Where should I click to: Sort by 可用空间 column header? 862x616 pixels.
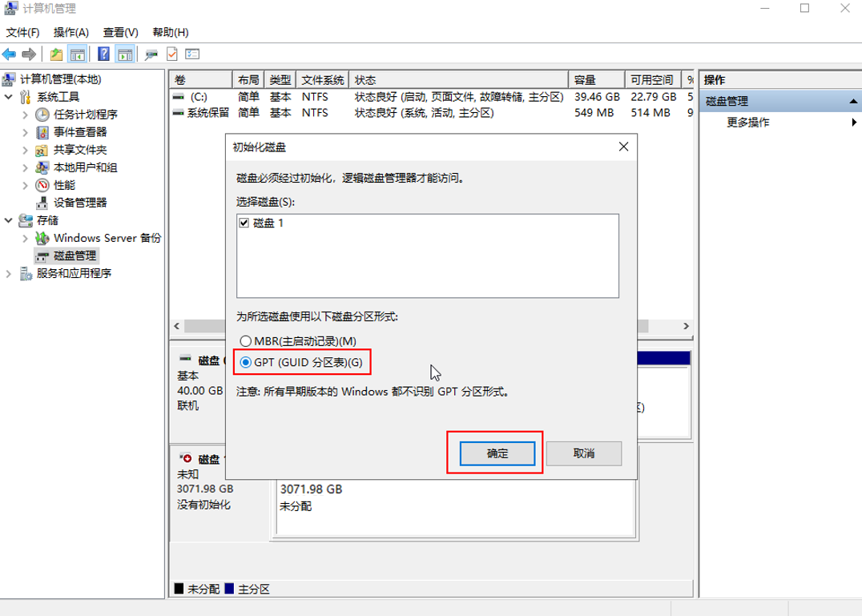pyautogui.click(x=653, y=79)
